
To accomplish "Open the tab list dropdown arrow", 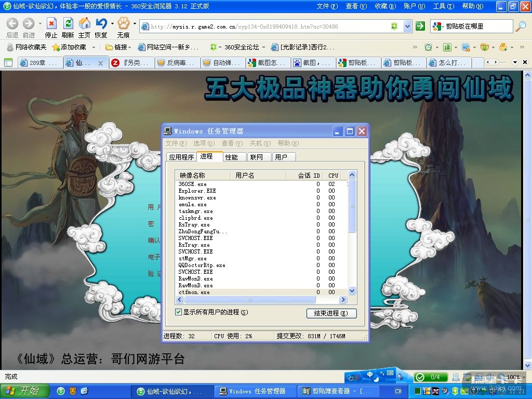I will [x=515, y=62].
